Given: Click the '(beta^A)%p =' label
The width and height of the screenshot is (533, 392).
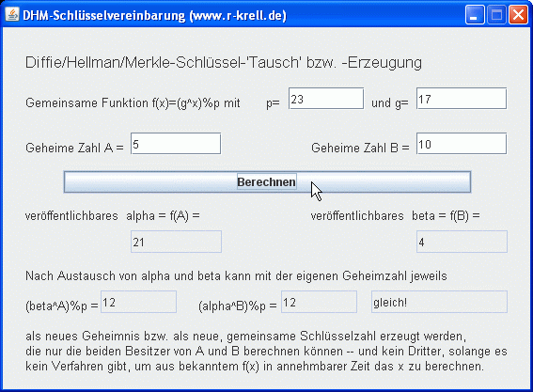Looking at the screenshot, I should [x=62, y=306].
